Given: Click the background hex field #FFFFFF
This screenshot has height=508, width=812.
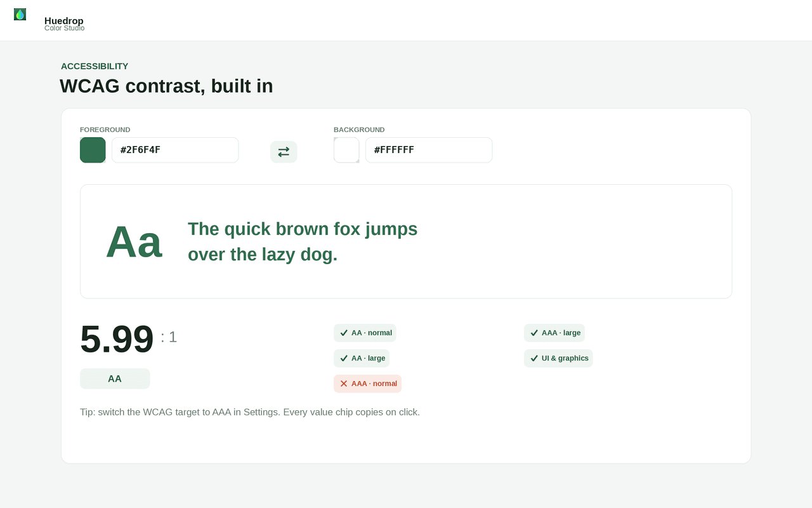Looking at the screenshot, I should click(x=429, y=150).
